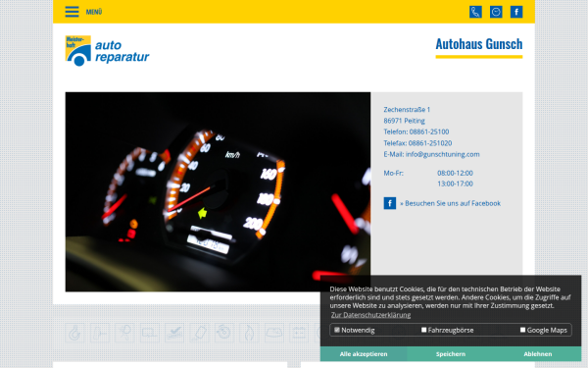Open Besuchen Sie uns auf Facebook link
This screenshot has width=588, height=368.
pyautogui.click(x=450, y=203)
